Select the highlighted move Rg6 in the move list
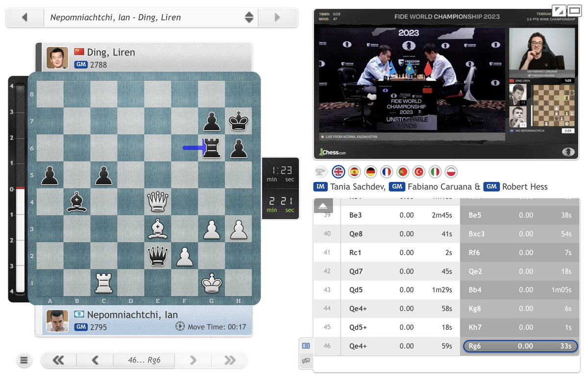Screen dimensions: 588x386 click(x=520, y=346)
